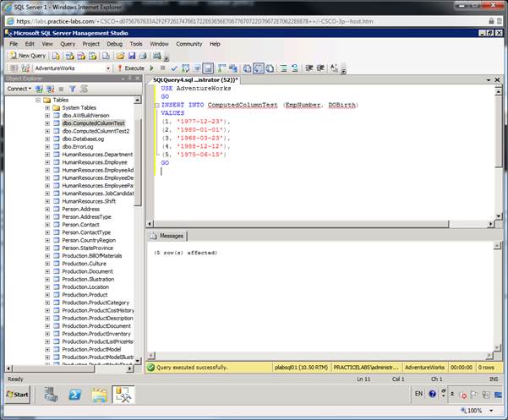Open Server Manager icon on taskbar

pos(52,395)
